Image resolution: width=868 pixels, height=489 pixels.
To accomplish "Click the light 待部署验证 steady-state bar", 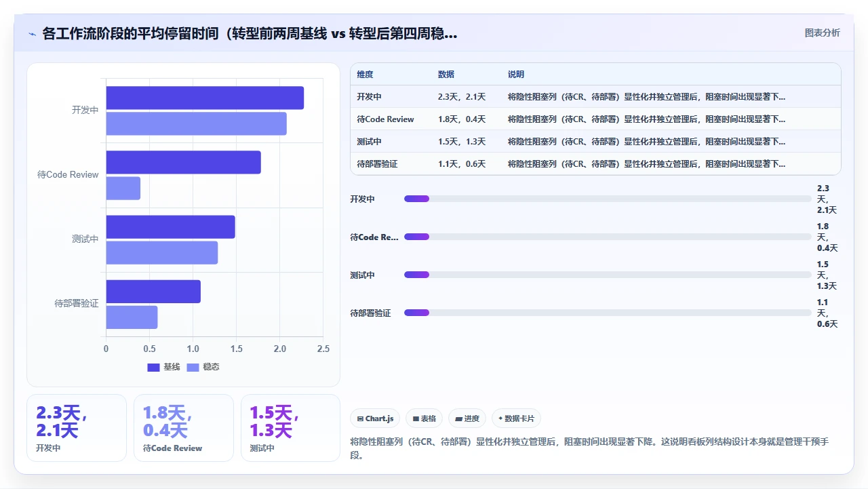I will pos(132,317).
